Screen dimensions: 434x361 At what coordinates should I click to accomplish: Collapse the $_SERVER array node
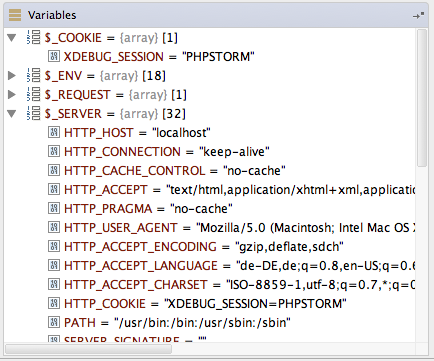pos(12,114)
